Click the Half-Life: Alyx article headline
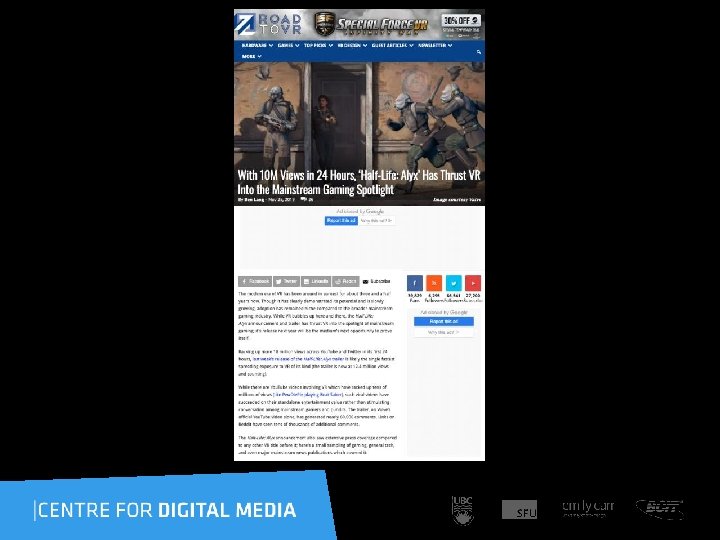The height and width of the screenshot is (540, 720). click(359, 182)
